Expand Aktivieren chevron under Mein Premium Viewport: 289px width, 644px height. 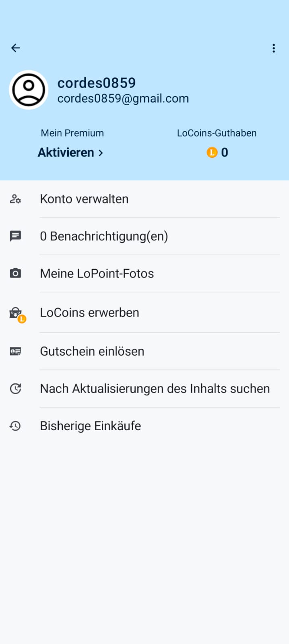click(x=101, y=153)
